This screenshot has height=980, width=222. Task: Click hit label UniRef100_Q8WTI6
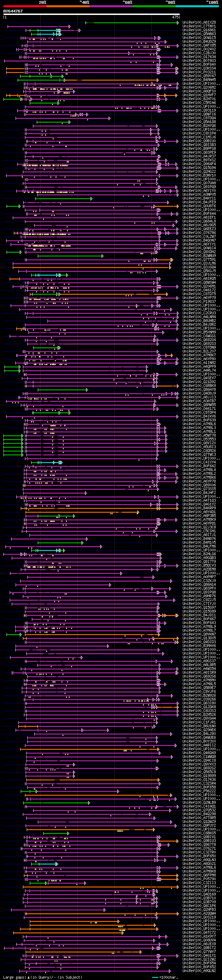pyautogui.click(x=199, y=114)
